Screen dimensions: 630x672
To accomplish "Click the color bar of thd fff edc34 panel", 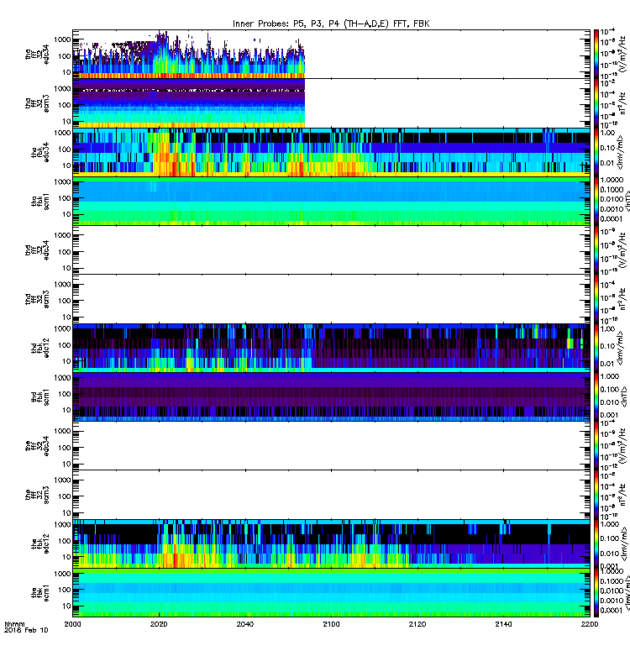I will [596, 249].
